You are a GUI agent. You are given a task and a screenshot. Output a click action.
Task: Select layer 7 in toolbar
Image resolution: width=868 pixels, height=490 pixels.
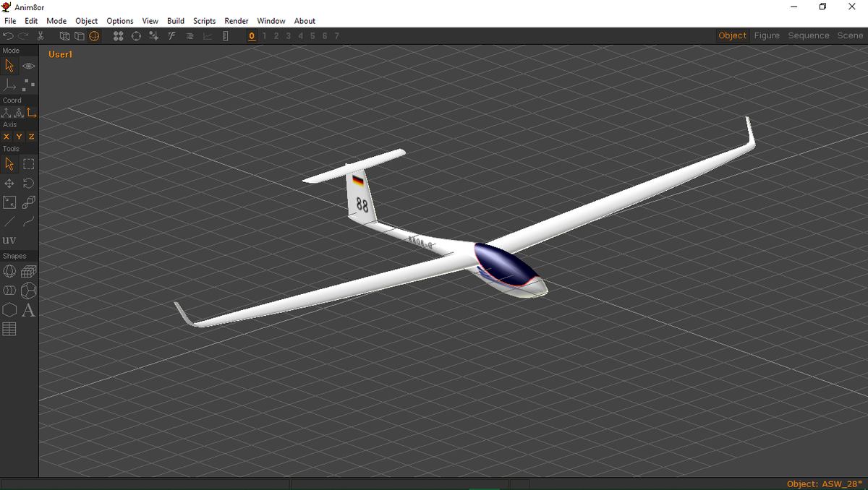336,36
